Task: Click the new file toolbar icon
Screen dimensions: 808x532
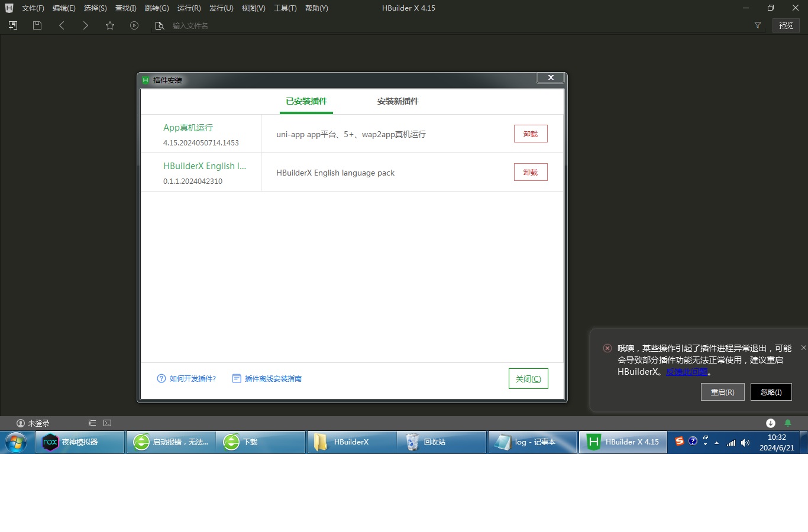Action: [13, 25]
